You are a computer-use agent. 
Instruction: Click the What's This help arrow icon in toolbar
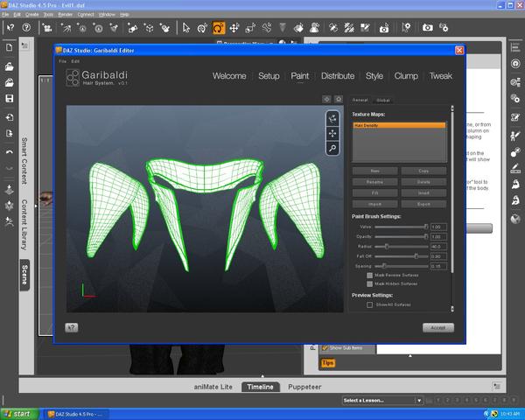tap(10, 27)
